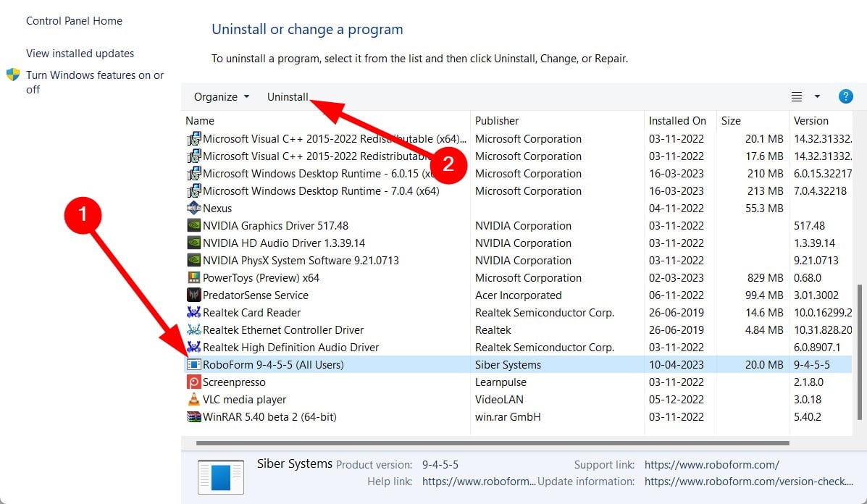Click the Screenpresso application icon

193,382
